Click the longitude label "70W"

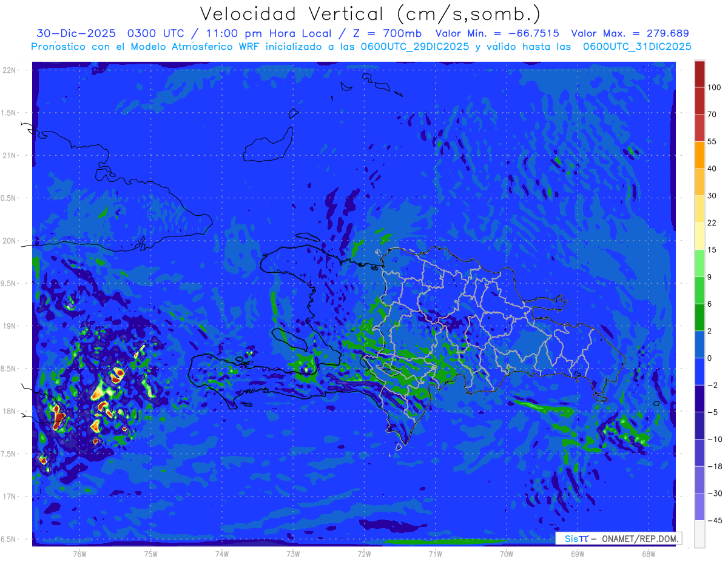pos(507,554)
